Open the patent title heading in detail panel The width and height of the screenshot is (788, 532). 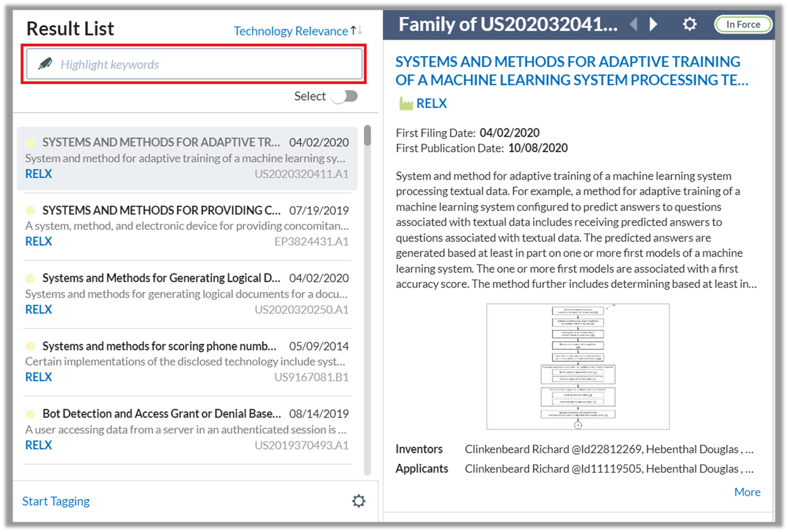click(572, 71)
